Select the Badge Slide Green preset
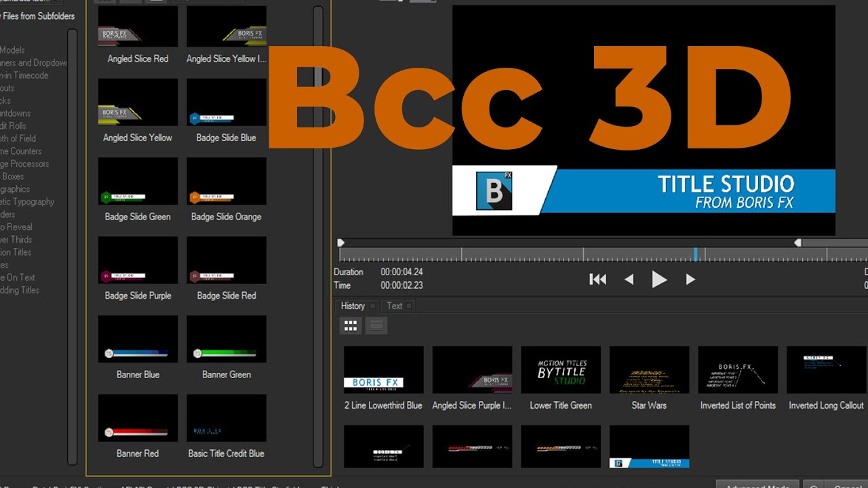 138,190
